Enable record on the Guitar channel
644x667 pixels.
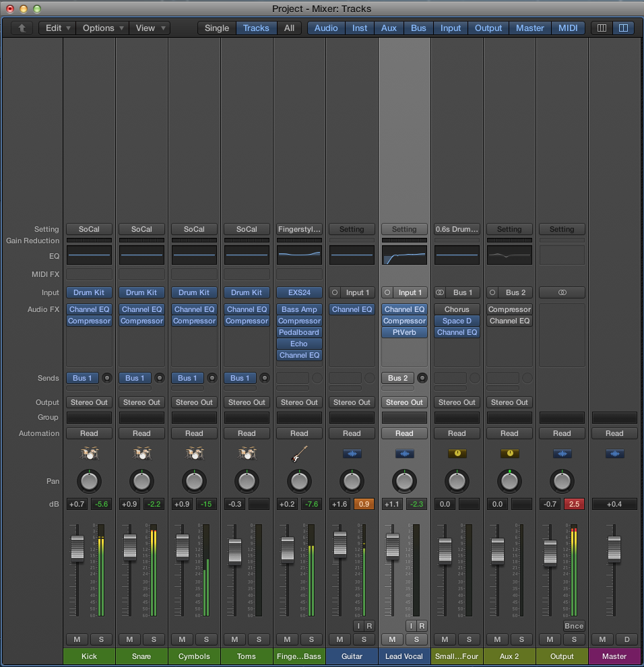(x=368, y=626)
